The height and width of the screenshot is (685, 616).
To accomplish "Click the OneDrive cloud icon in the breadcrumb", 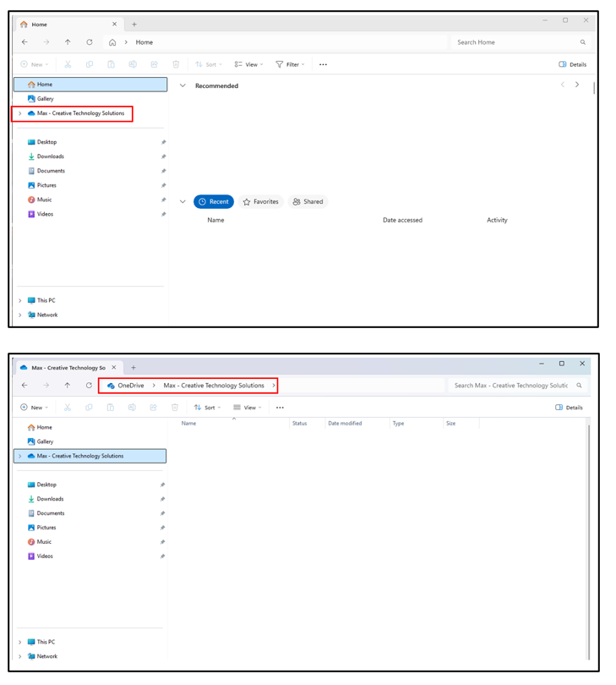I will click(x=111, y=386).
